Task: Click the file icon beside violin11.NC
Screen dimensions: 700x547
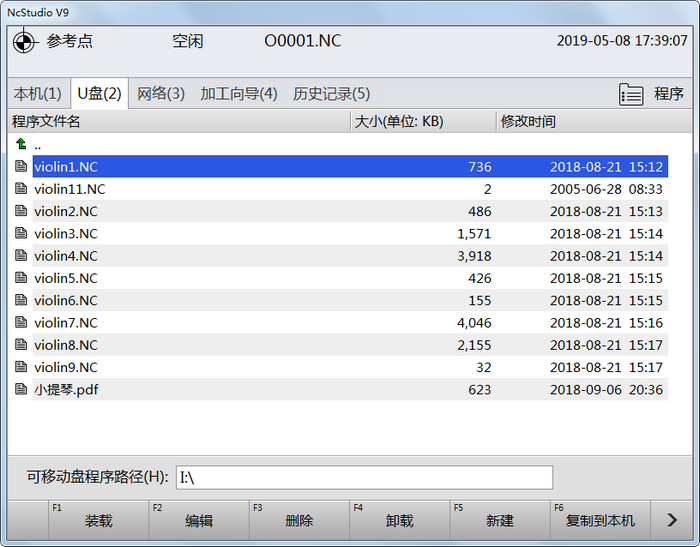Action: [21, 188]
